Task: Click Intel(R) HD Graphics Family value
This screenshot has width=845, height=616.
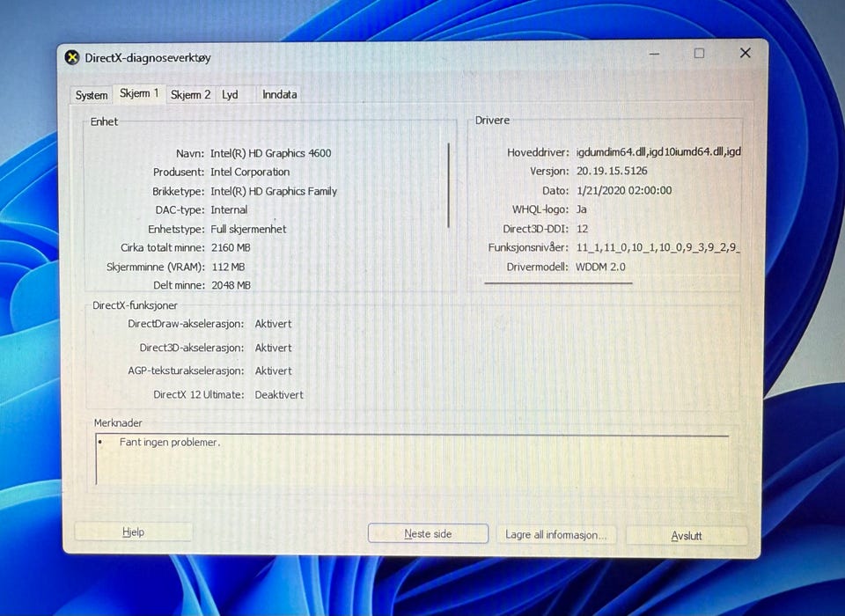Action: coord(273,191)
